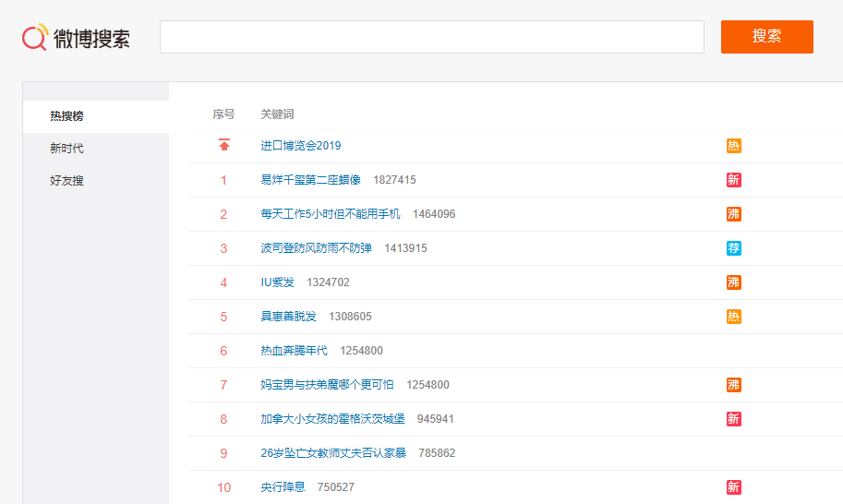The width and height of the screenshot is (843, 504).
Task: Open the 加拿大小女孩的霍格沃茨城堡 link
Action: [x=332, y=419]
